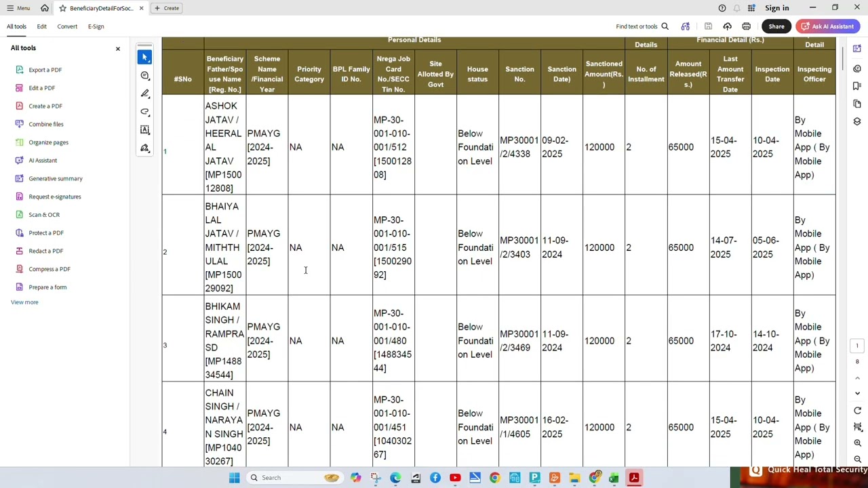Open the Windows Start button
The width and height of the screenshot is (868, 488).
(234, 478)
